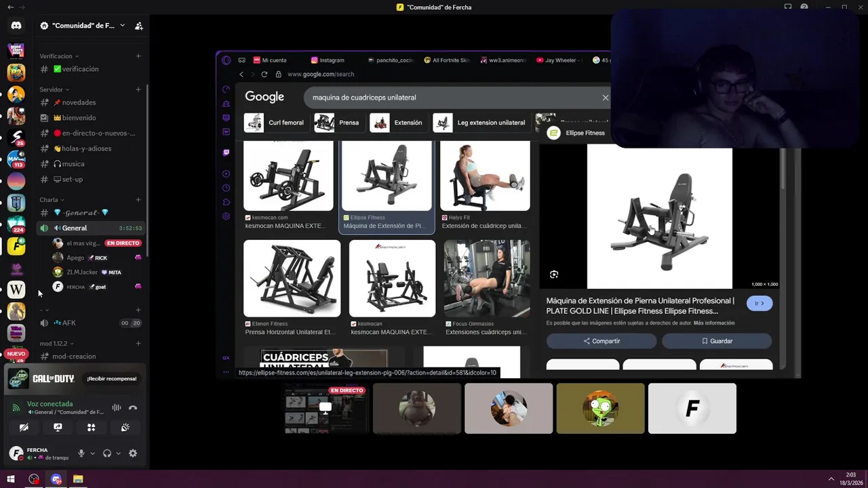Click ¡Recibir recompensa! Call of Duty button
Image resolution: width=868 pixels, height=488 pixels.
pos(112,379)
